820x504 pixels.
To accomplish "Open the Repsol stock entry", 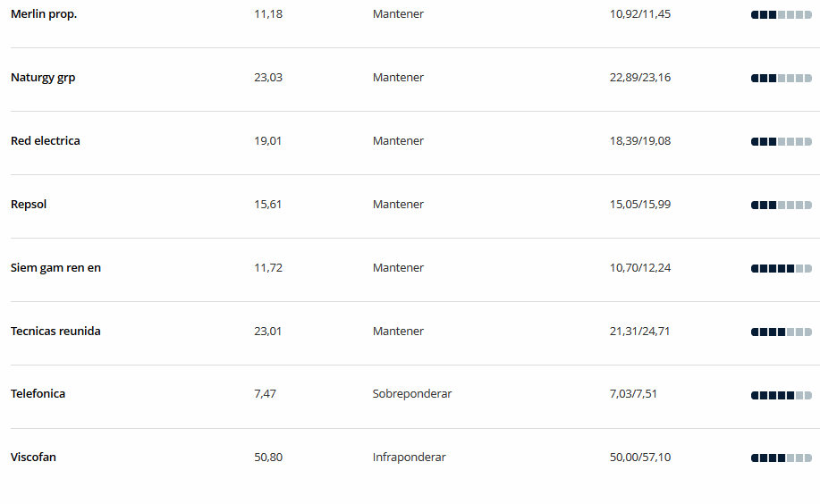I will [29, 205].
